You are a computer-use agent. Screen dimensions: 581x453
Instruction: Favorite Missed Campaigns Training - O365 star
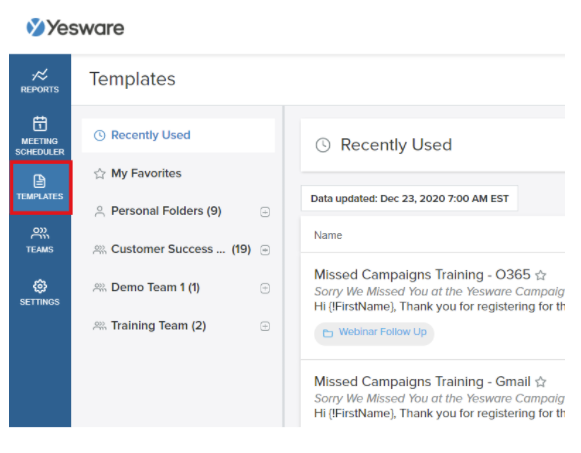pyautogui.click(x=541, y=275)
